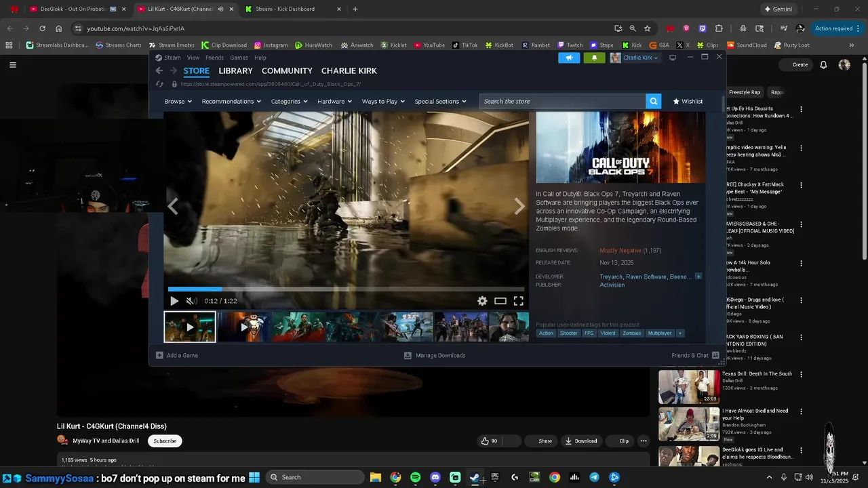Screen dimensions: 868x488
Task: Open Epic Games Launcher from taskbar
Action: pos(495,477)
